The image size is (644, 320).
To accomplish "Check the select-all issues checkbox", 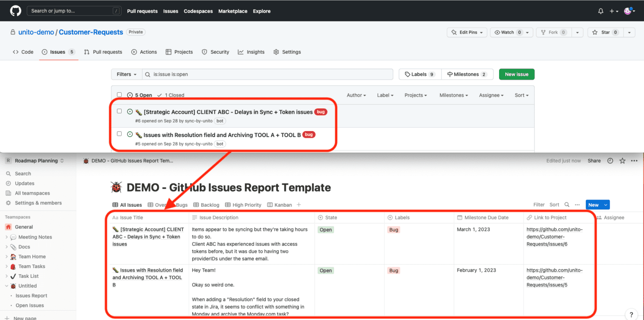I will [x=119, y=95].
